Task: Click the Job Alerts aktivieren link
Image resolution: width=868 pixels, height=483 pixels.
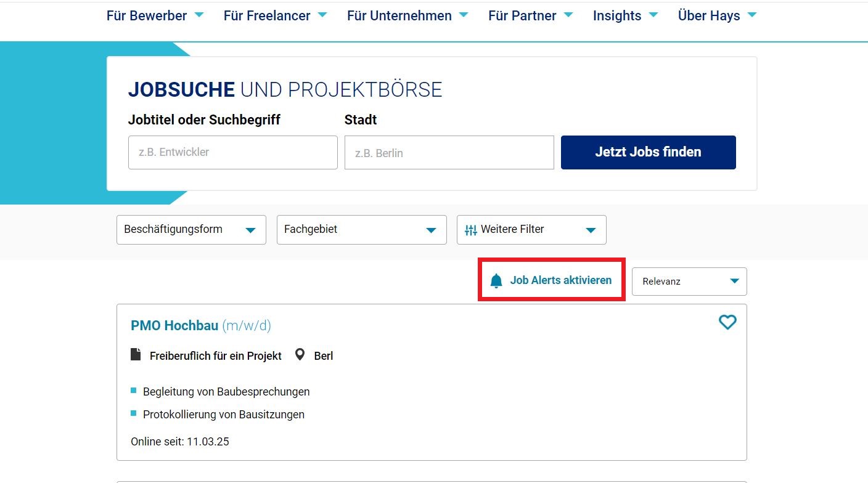Action: (x=551, y=280)
